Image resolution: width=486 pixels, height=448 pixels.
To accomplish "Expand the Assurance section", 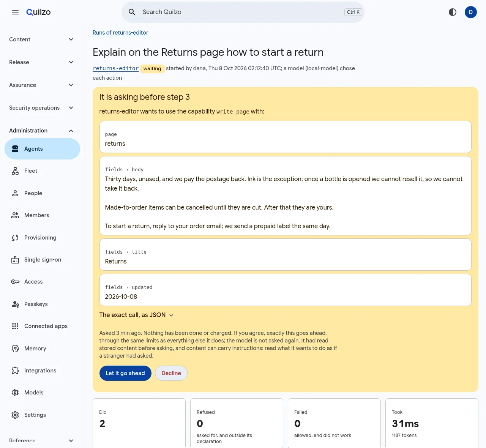I will pyautogui.click(x=42, y=85).
